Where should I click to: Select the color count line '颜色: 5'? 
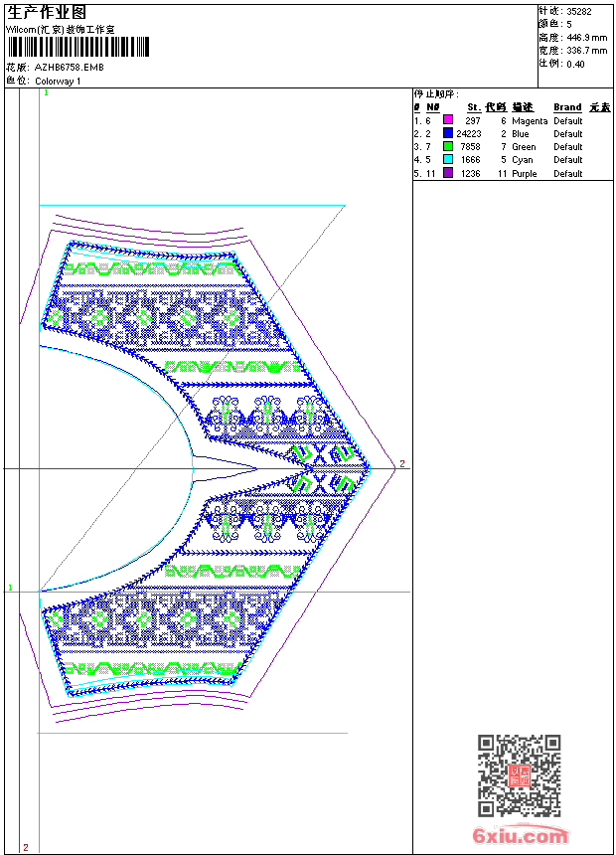point(555,24)
